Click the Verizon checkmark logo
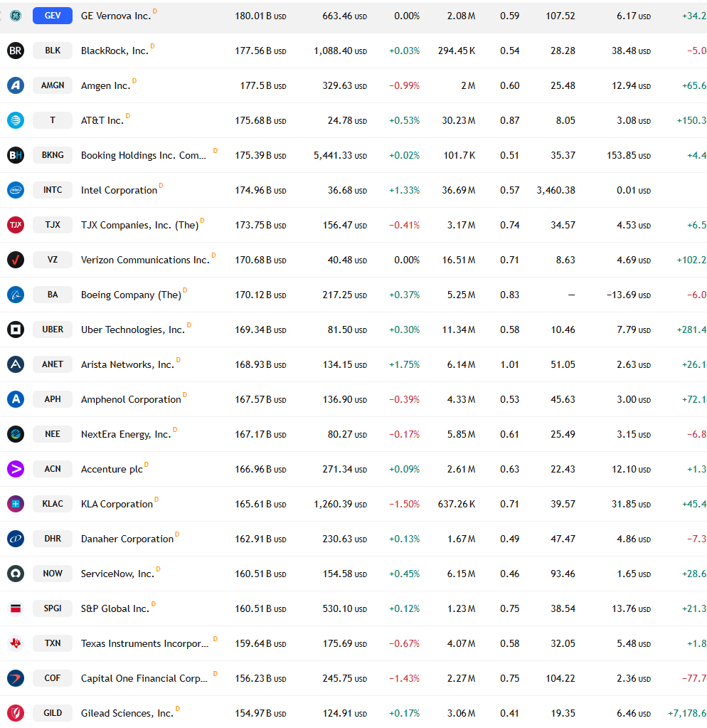 pyautogui.click(x=16, y=260)
